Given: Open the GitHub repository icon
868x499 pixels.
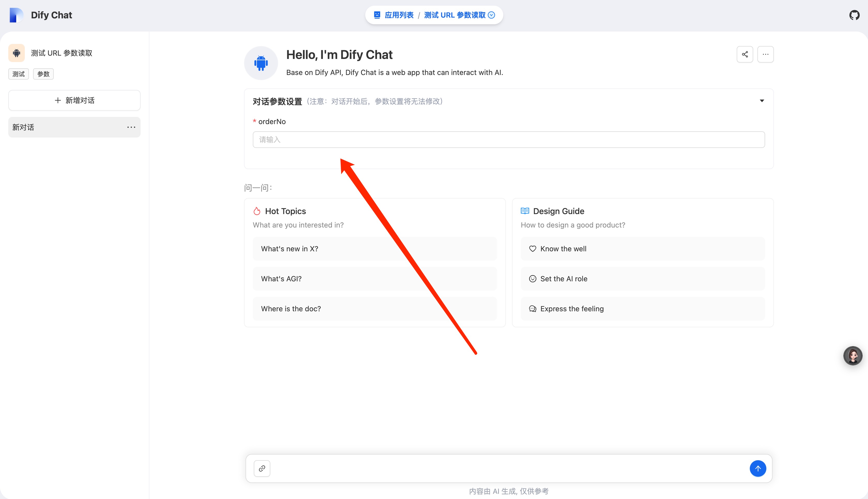Looking at the screenshot, I should click(x=854, y=15).
